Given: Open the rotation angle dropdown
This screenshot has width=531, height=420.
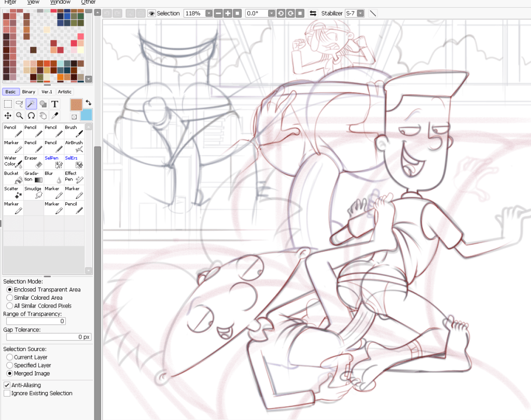Looking at the screenshot, I should [x=271, y=13].
